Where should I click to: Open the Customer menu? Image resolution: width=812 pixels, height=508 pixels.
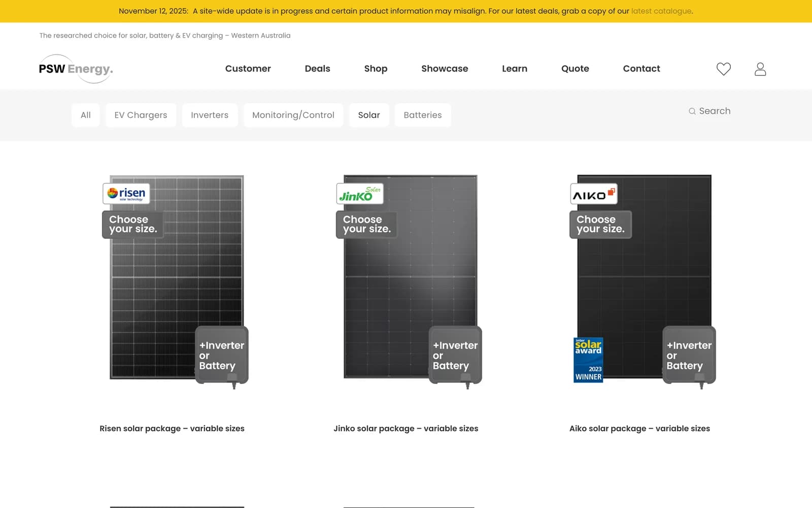(248, 69)
